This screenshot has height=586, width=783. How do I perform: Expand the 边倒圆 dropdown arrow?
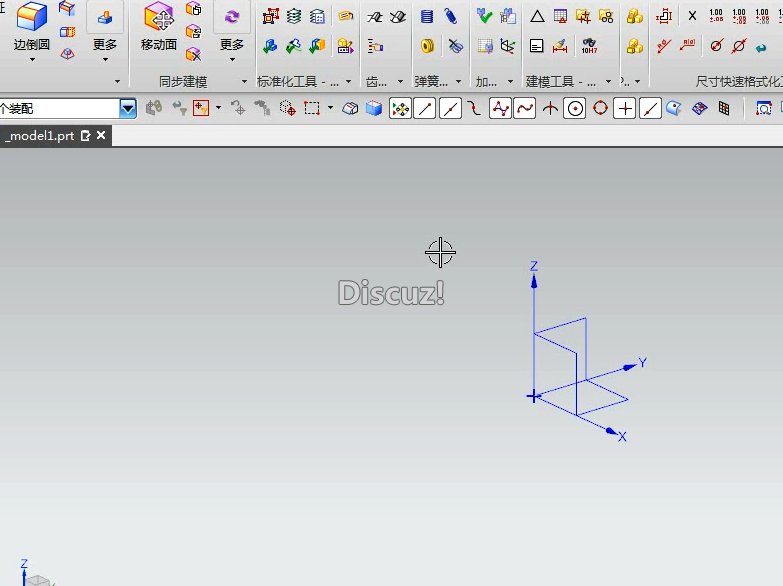click(32, 59)
